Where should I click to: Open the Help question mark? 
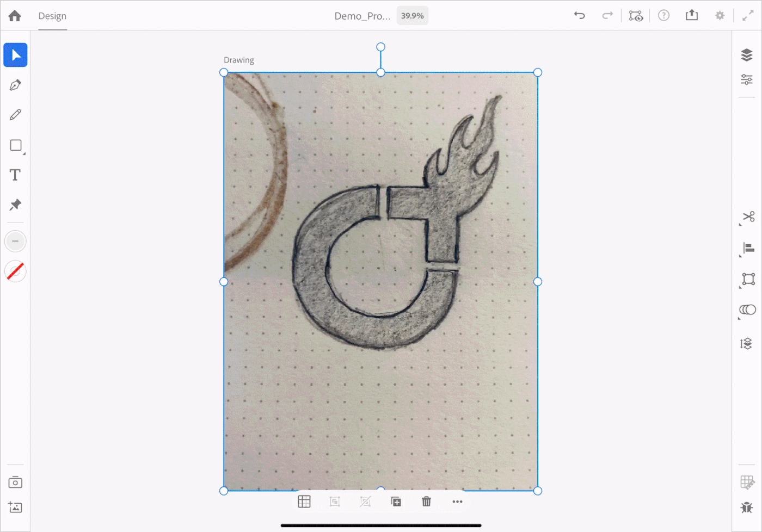tap(663, 15)
